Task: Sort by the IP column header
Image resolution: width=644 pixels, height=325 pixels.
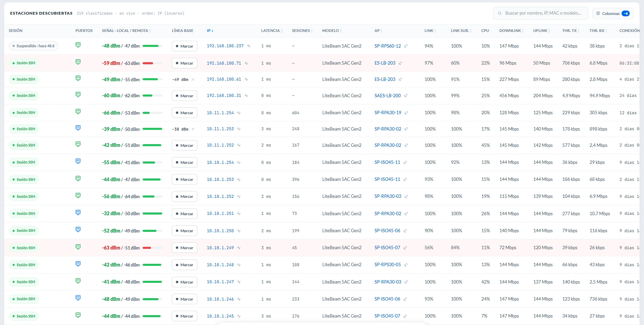Action: 210,31
